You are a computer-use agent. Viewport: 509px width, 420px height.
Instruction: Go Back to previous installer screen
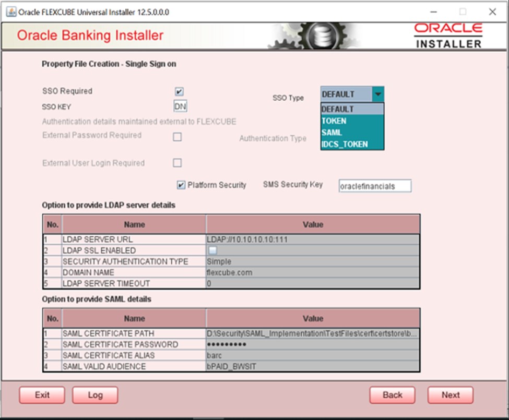click(392, 395)
